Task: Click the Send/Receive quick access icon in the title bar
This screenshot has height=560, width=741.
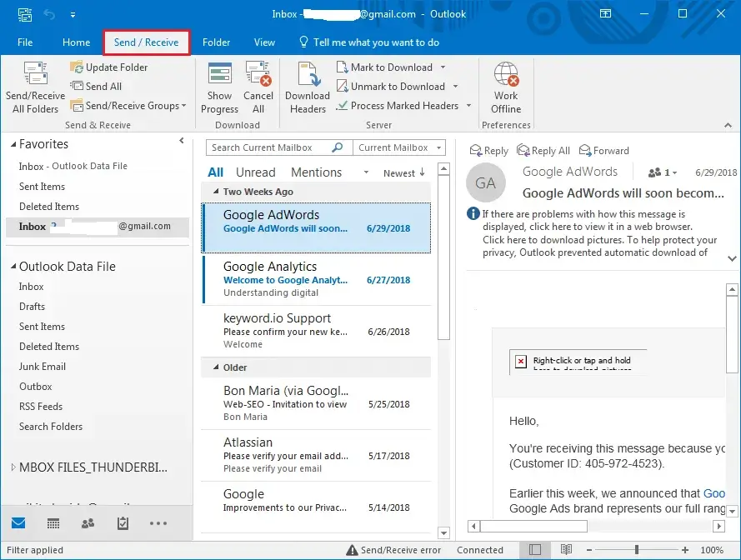Action: (25, 14)
